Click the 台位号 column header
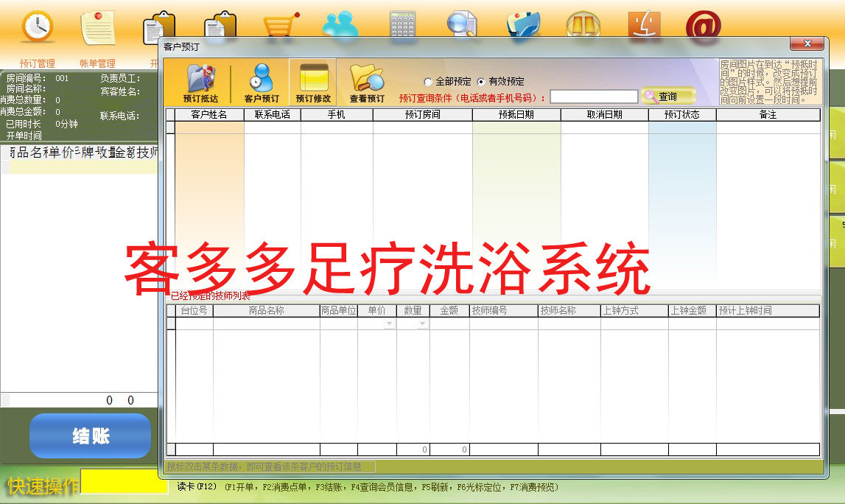This screenshot has width=845, height=504. pyautogui.click(x=194, y=310)
